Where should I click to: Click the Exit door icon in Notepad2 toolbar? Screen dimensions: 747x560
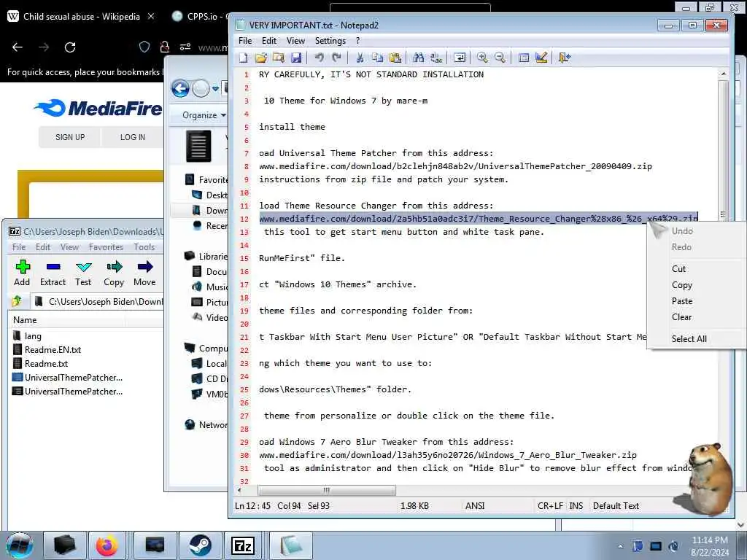565,58
